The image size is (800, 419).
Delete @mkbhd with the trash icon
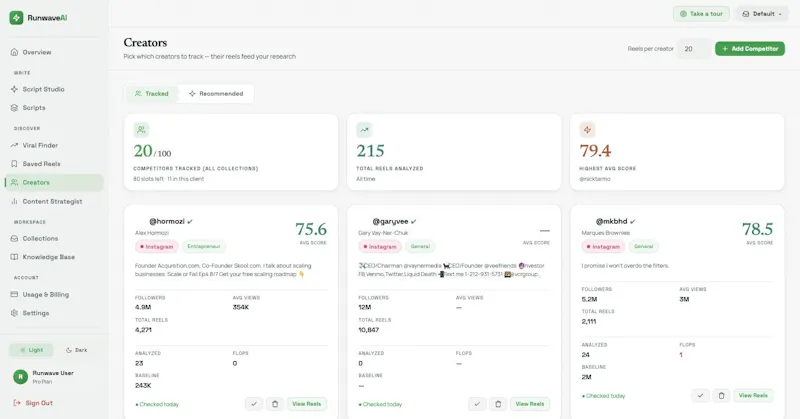(x=721, y=396)
